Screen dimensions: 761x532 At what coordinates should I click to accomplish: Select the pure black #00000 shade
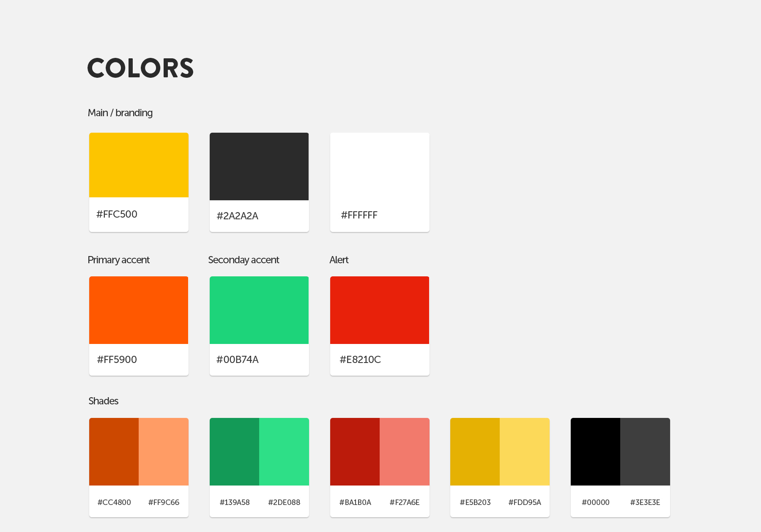click(x=595, y=452)
